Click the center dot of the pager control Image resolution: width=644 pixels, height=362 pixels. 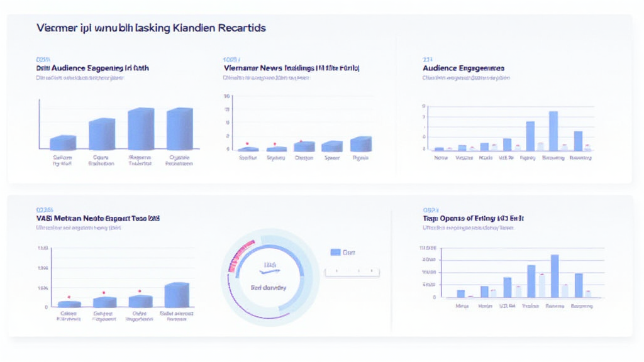(x=352, y=272)
